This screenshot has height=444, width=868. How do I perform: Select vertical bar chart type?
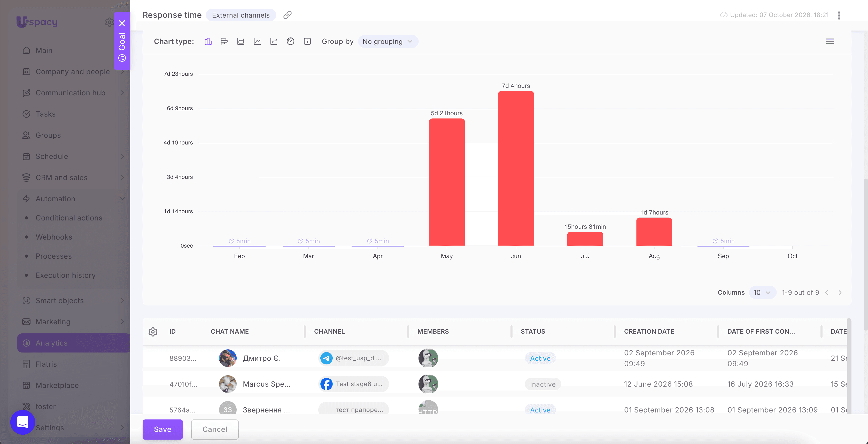pyautogui.click(x=208, y=41)
